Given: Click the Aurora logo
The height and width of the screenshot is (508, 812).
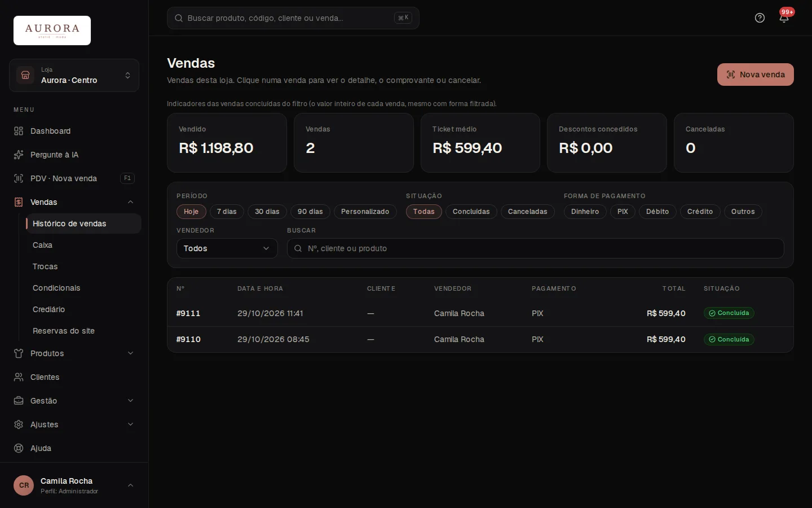Looking at the screenshot, I should pos(52,30).
